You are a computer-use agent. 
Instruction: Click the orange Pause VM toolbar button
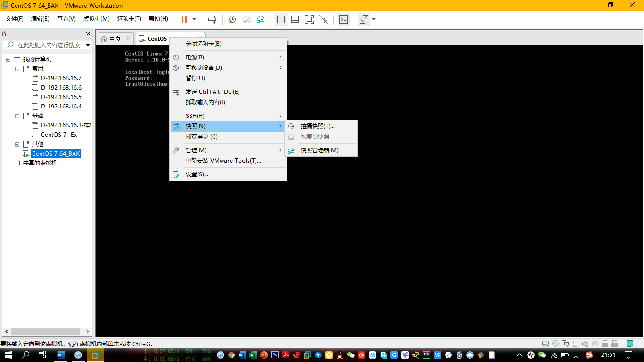[x=184, y=19]
